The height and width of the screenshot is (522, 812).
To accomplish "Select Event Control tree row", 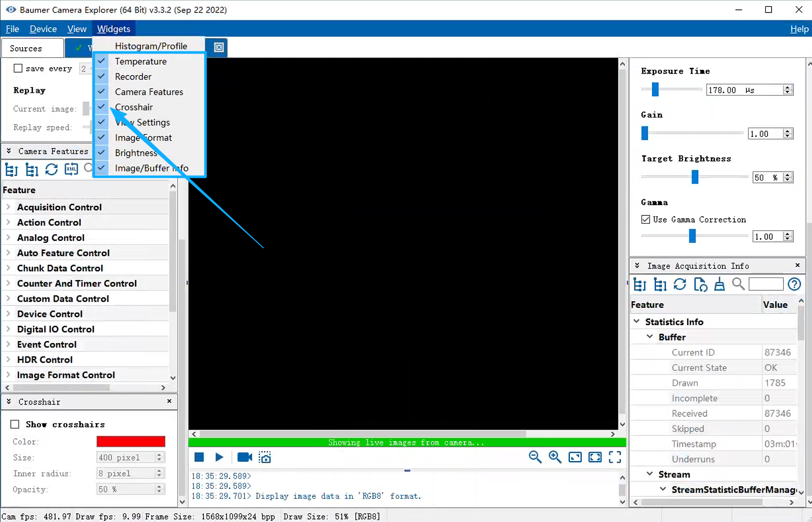I will (x=86, y=344).
